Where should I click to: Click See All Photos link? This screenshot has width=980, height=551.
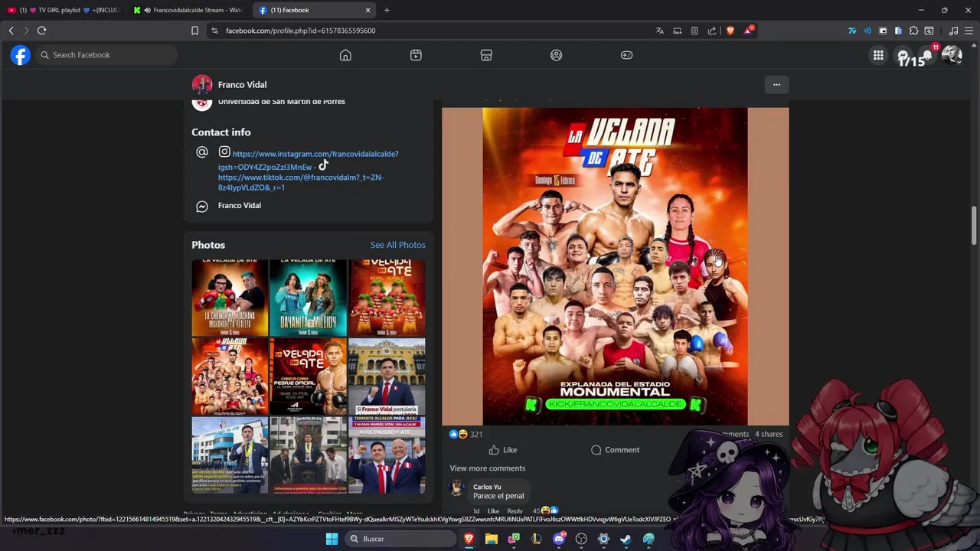[x=397, y=245]
